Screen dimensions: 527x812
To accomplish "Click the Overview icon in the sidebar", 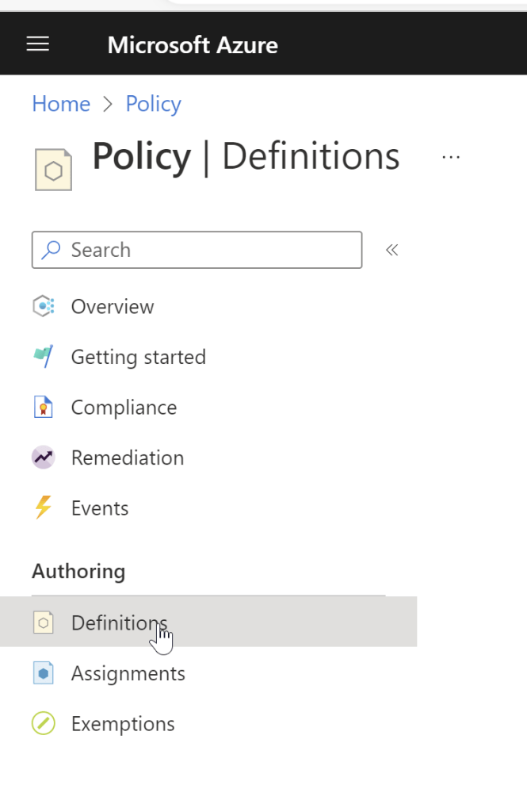I will (x=44, y=306).
